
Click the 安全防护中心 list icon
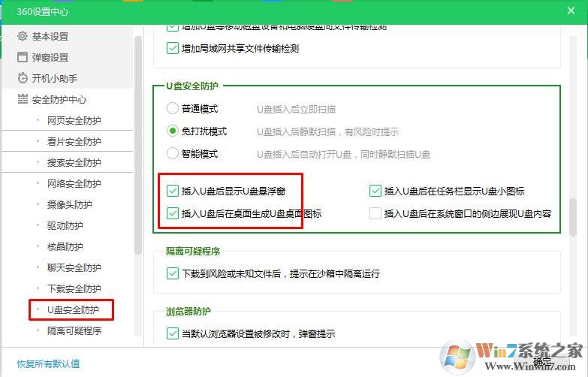click(23, 99)
